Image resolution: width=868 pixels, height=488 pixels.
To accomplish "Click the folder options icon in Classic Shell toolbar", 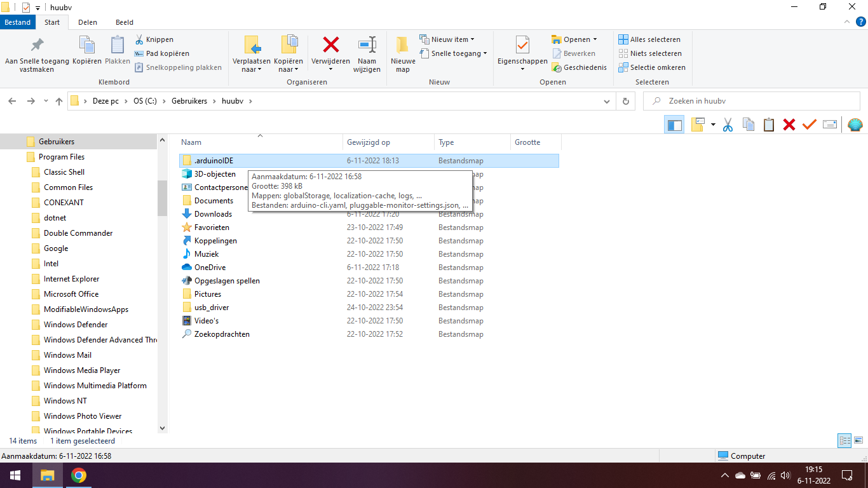I will pyautogui.click(x=698, y=125).
